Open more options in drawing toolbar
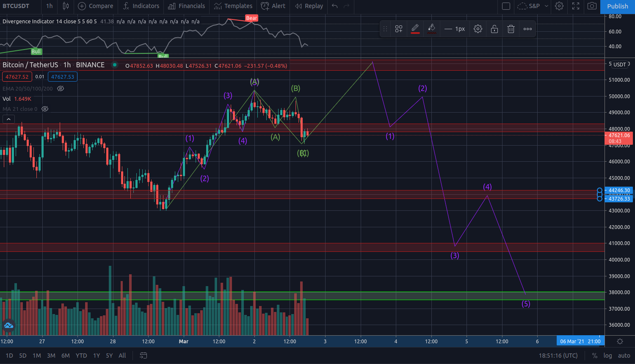 pyautogui.click(x=527, y=29)
